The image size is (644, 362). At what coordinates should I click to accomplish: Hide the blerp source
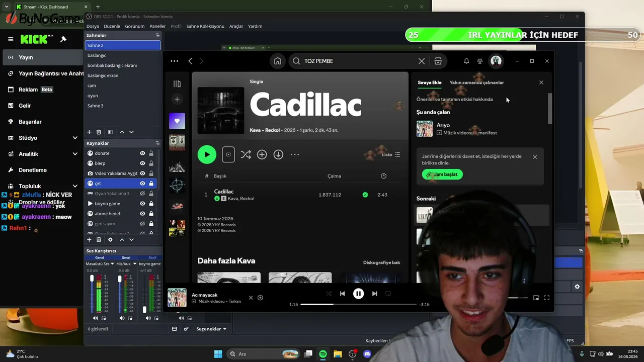[142, 163]
